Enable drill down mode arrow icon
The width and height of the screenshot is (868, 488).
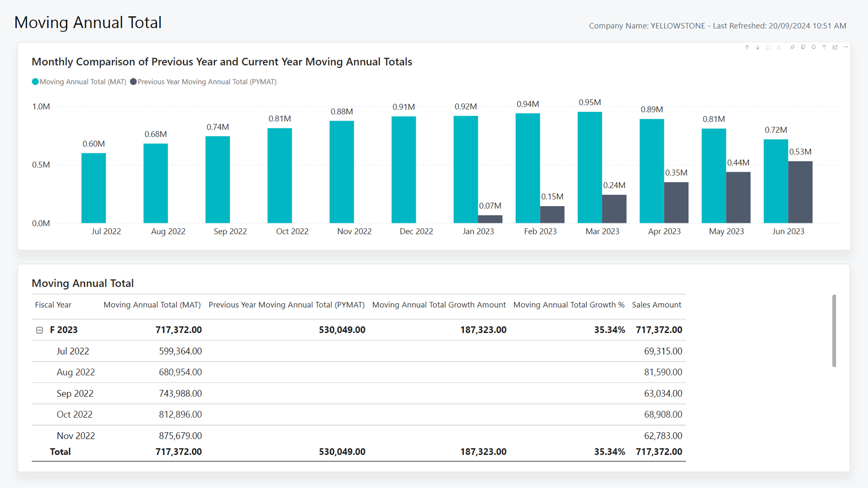click(x=758, y=47)
